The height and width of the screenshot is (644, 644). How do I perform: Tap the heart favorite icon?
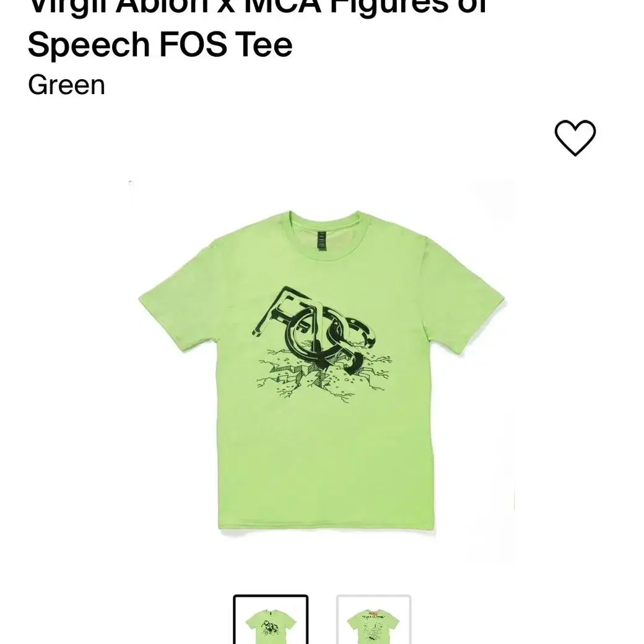[x=575, y=137]
